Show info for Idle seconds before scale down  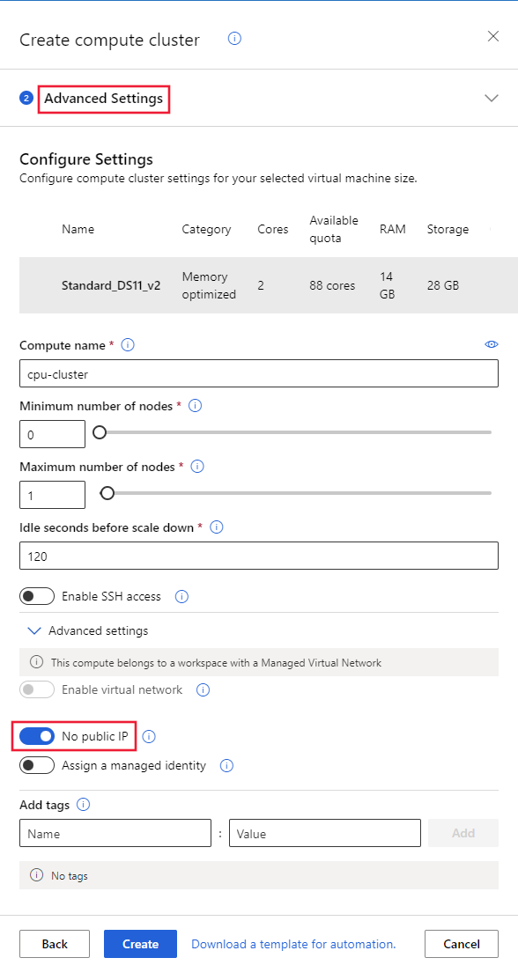tap(217, 527)
